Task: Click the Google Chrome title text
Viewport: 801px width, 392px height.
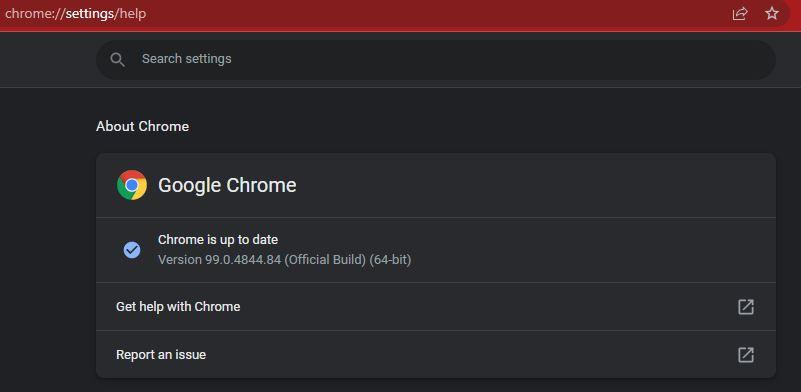Action: coord(227,185)
